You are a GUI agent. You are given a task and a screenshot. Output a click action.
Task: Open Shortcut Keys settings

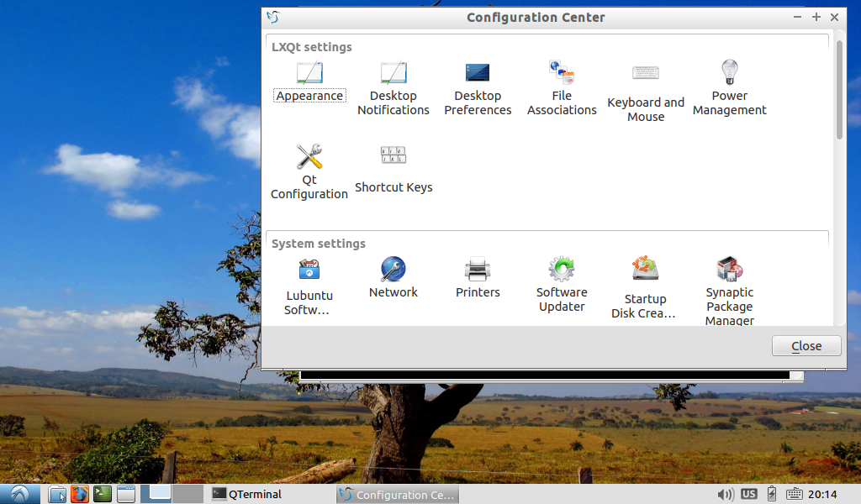pos(394,169)
